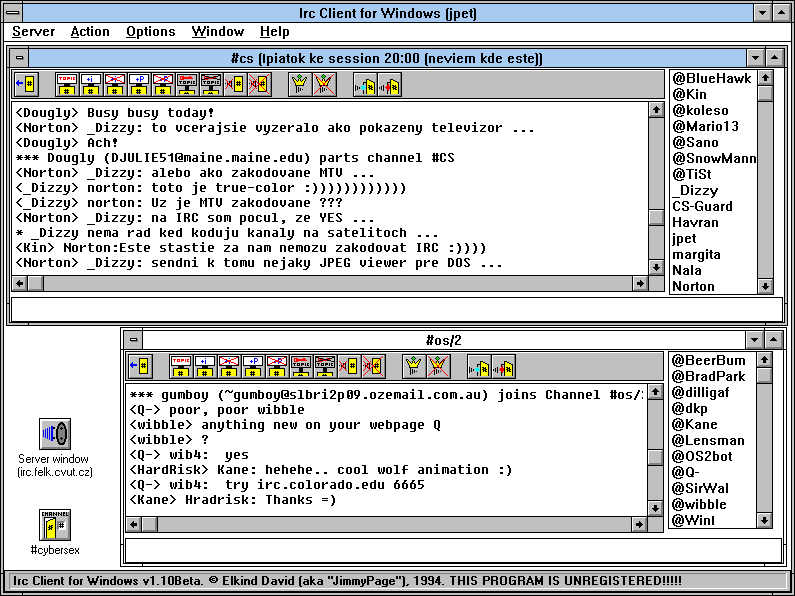Toggle the +P private mode in #os/2 toolbar
Screen dimensions: 795x596
(x=252, y=366)
